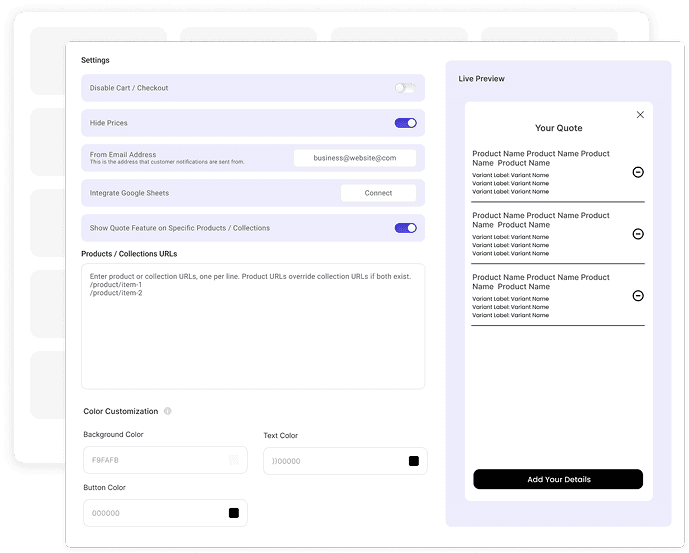Turn off the Hide Prices toggle

(x=405, y=123)
